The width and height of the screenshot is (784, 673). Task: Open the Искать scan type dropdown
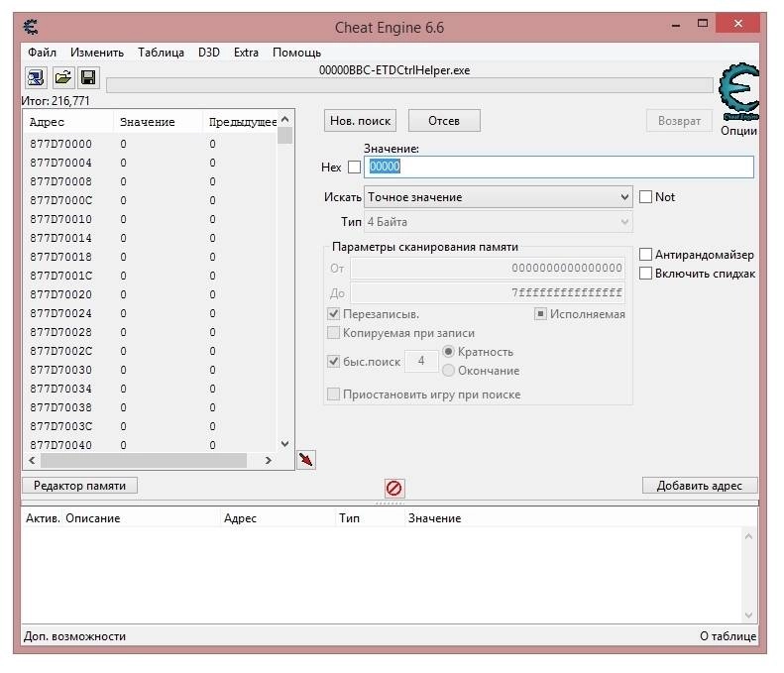point(498,197)
